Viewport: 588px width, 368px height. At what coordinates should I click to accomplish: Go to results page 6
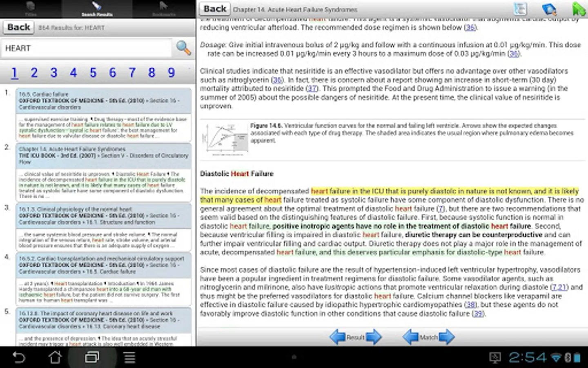coord(112,73)
